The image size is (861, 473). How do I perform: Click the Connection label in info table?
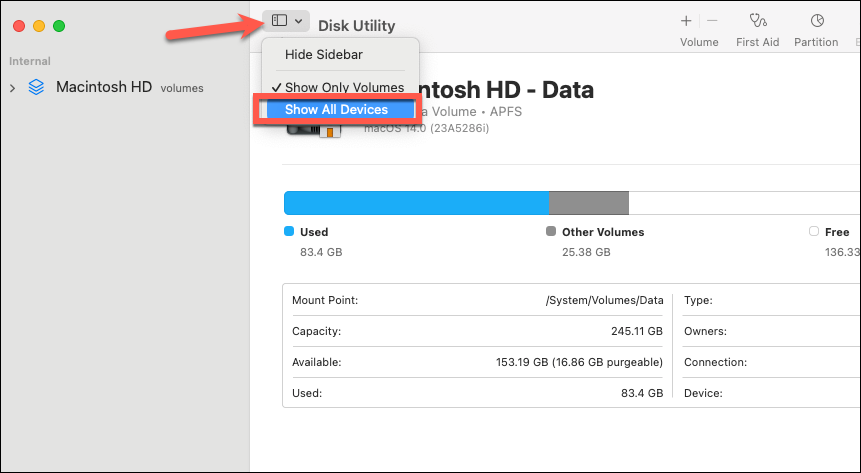tap(715, 362)
